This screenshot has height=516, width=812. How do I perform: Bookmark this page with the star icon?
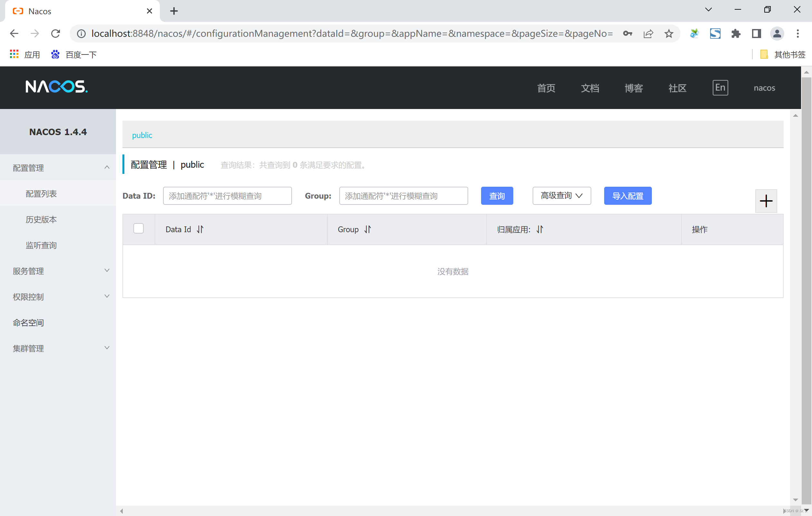669,34
